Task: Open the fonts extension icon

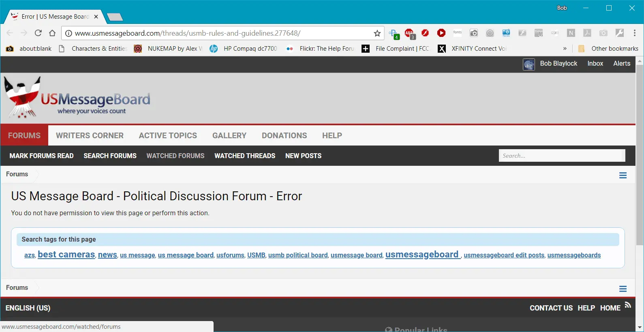Action: [x=458, y=33]
